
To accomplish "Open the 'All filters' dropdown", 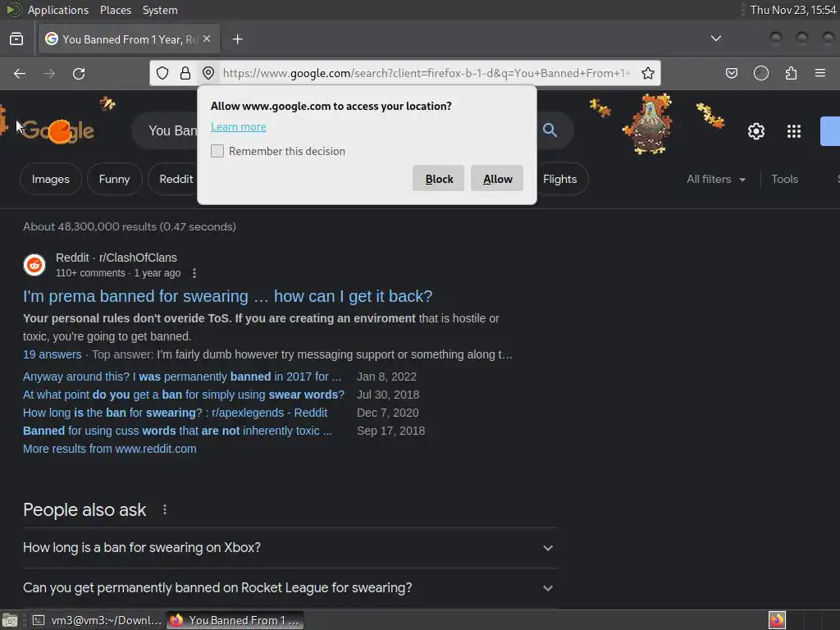I will 715,179.
